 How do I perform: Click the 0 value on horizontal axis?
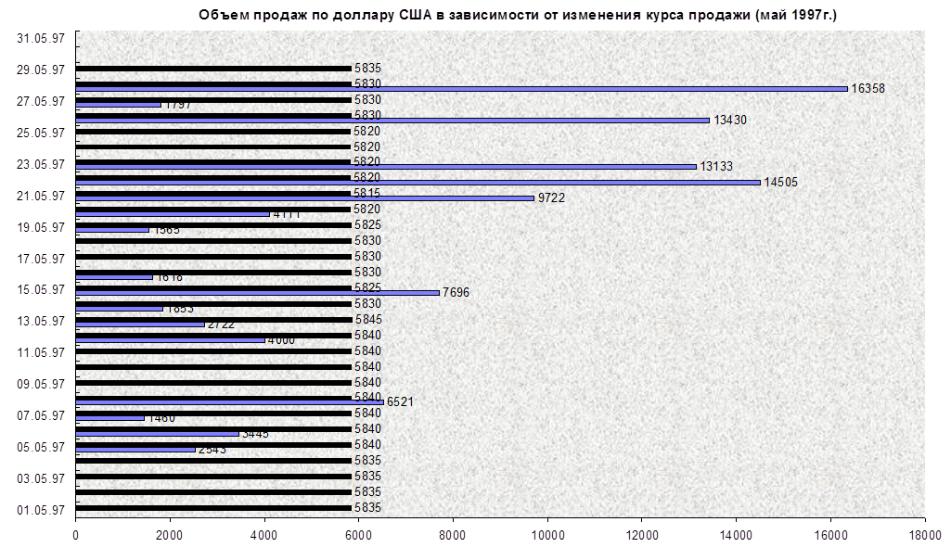(75, 534)
